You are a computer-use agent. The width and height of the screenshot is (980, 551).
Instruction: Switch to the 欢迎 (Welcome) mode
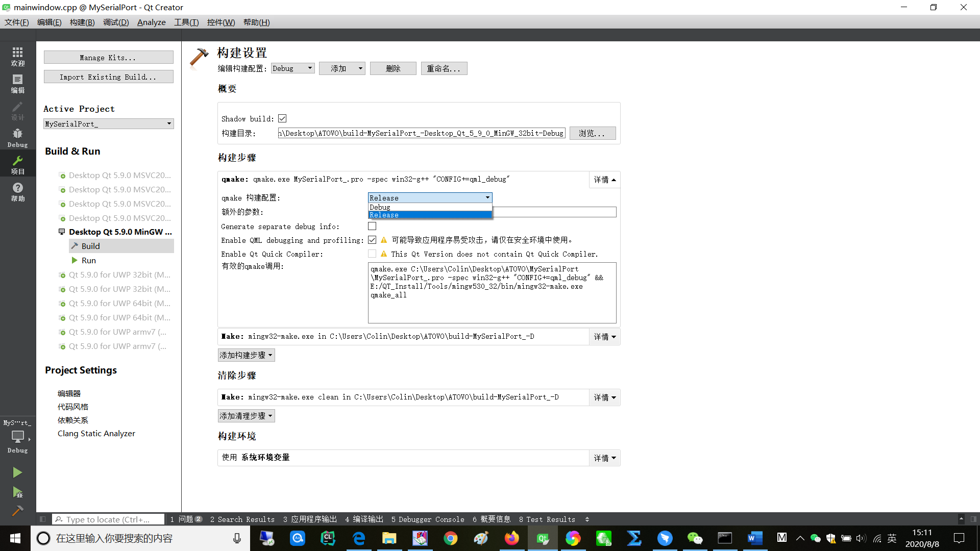tap(17, 56)
